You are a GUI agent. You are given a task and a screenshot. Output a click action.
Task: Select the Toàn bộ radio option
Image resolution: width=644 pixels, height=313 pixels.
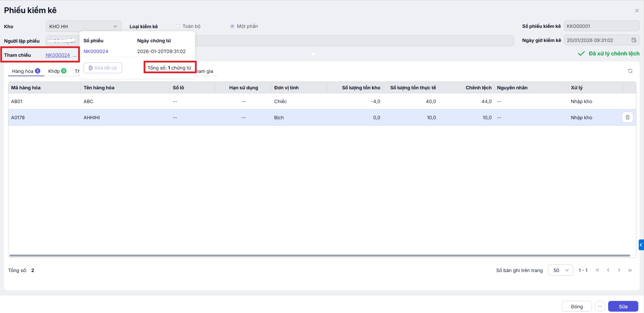click(x=178, y=26)
